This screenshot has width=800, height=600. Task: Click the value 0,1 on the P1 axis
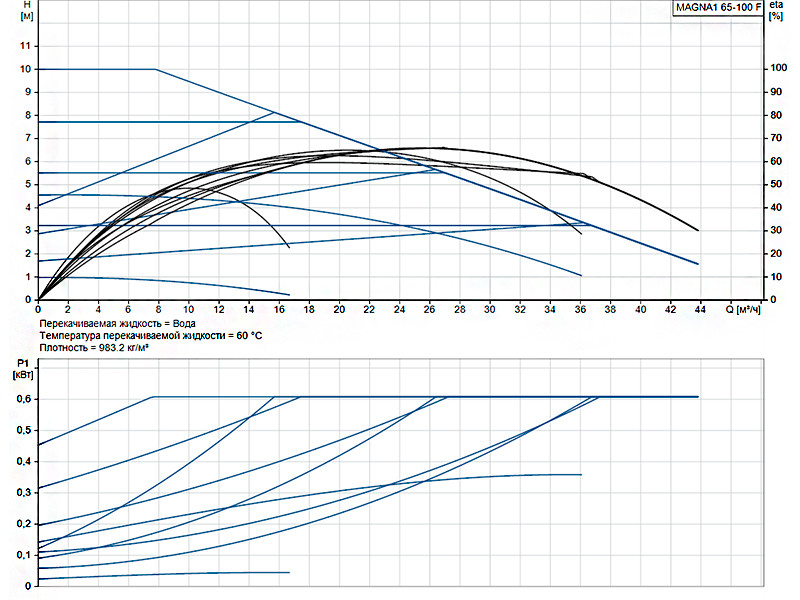coord(23,555)
